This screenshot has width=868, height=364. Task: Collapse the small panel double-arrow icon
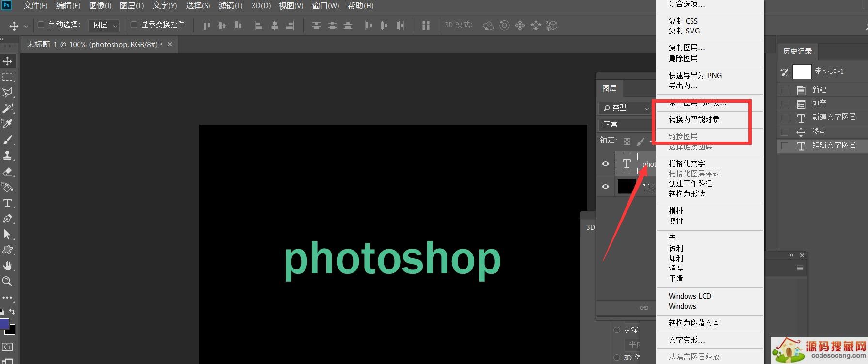coord(791,255)
